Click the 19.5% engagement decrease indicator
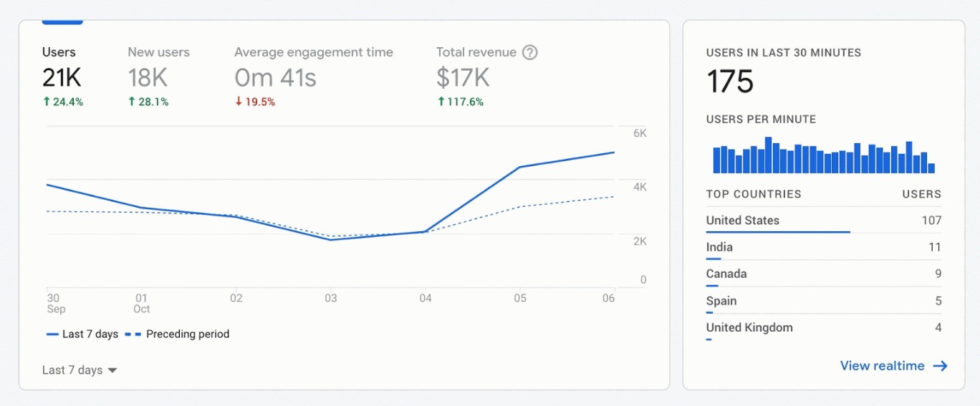 255,102
